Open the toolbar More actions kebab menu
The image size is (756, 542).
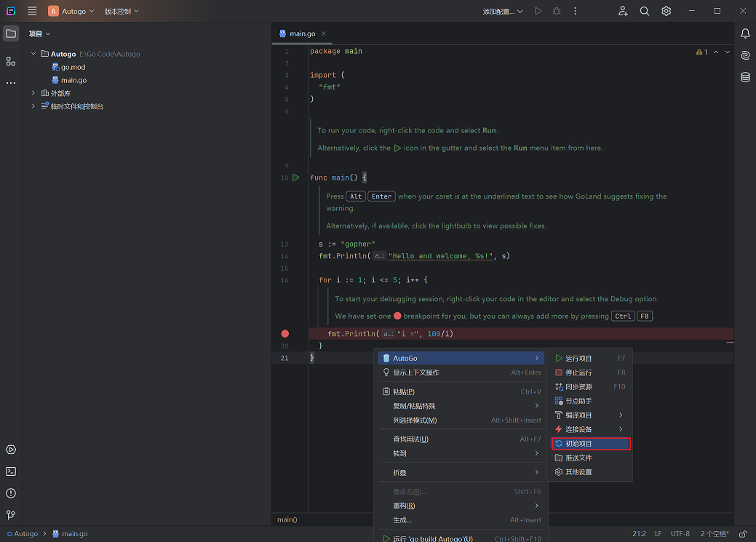(576, 11)
